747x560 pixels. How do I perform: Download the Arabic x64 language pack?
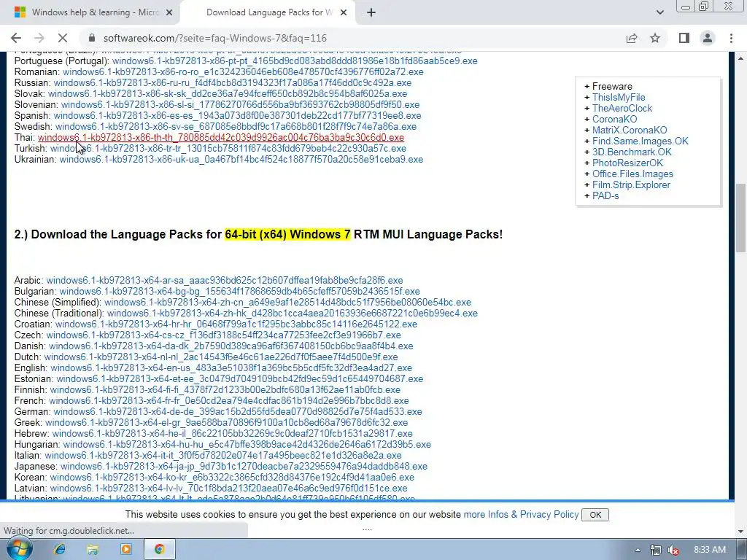click(225, 281)
